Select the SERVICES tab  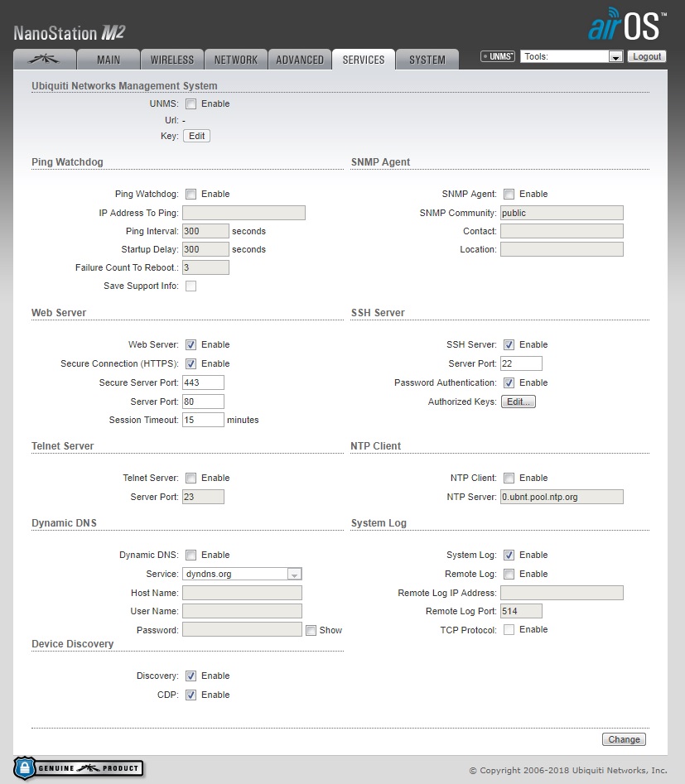[x=364, y=60]
